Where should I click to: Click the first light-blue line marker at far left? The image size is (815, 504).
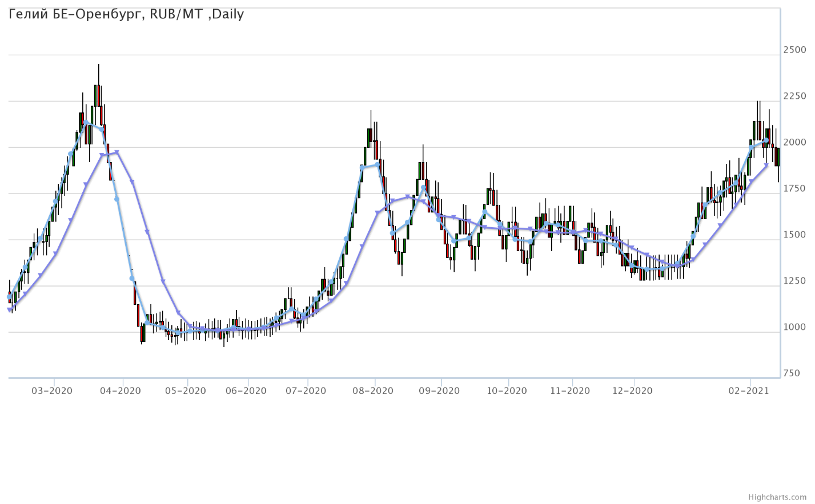(9, 297)
